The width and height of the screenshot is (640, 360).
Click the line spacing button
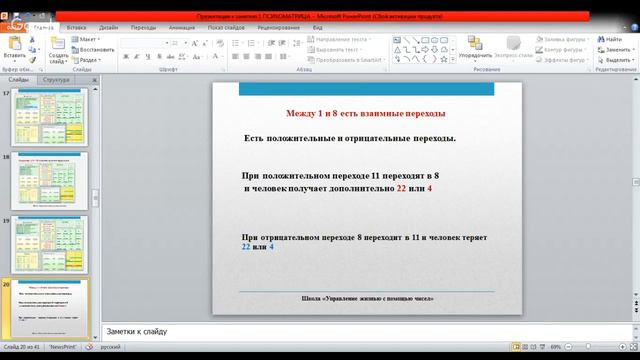298,43
